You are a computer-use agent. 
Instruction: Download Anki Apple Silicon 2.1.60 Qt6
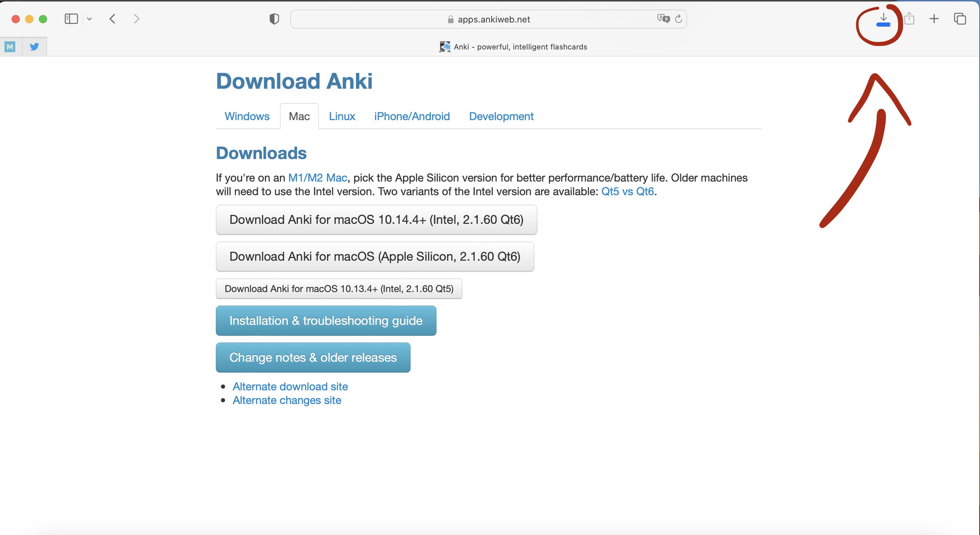point(374,257)
